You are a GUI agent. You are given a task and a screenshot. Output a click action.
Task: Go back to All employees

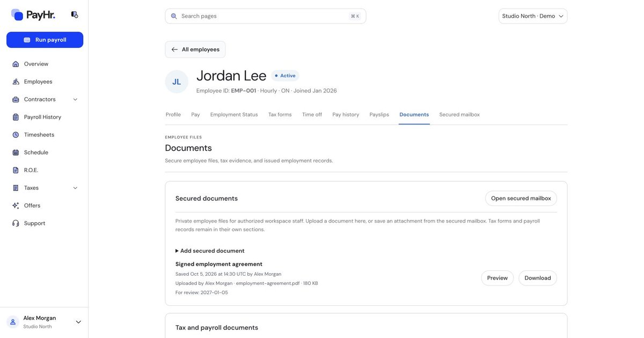click(x=195, y=49)
